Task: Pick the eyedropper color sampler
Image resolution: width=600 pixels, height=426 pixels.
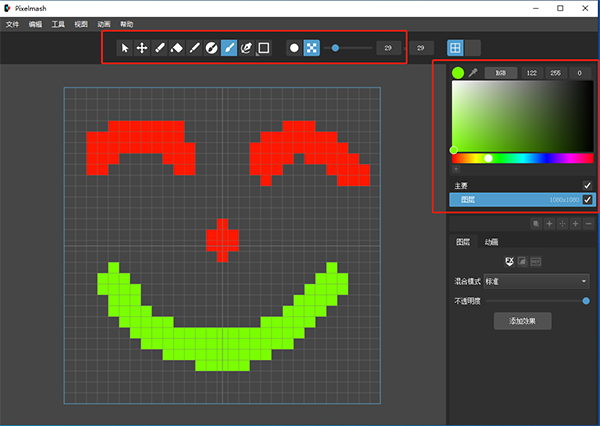Action: click(x=473, y=73)
